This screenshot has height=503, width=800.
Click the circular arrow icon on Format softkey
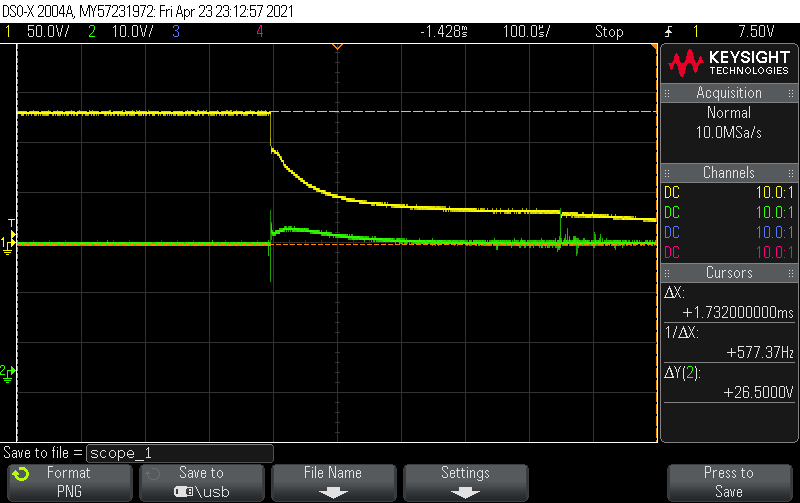(x=22, y=474)
